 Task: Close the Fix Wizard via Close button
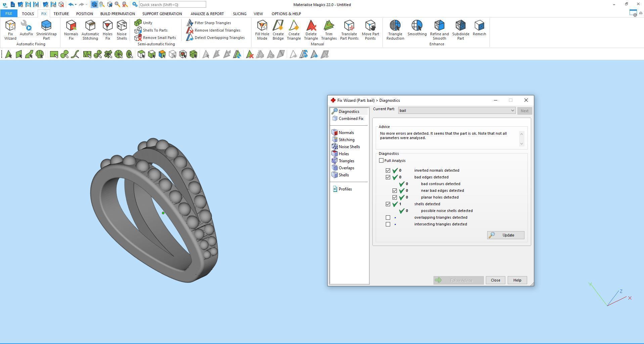[495, 280]
